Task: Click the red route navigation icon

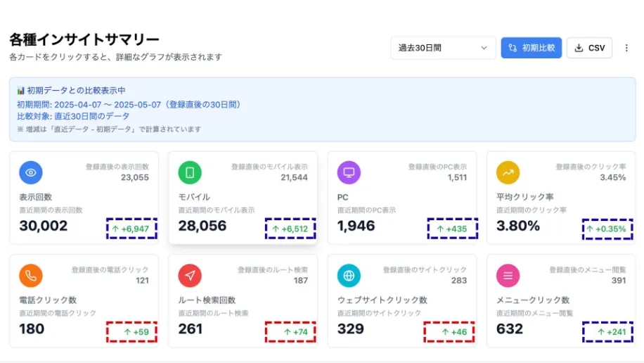Action: pyautogui.click(x=190, y=275)
